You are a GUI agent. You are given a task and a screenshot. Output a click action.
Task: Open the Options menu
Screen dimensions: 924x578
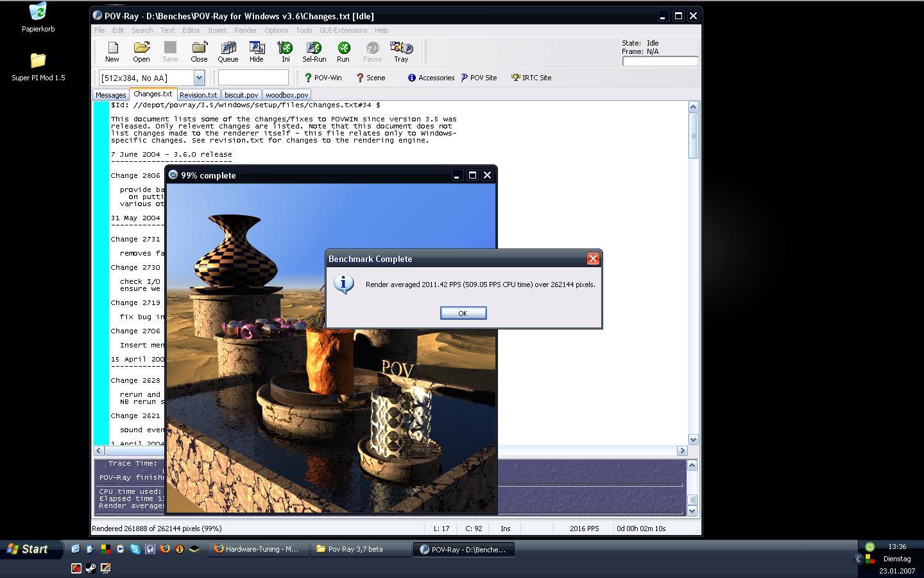pos(276,30)
